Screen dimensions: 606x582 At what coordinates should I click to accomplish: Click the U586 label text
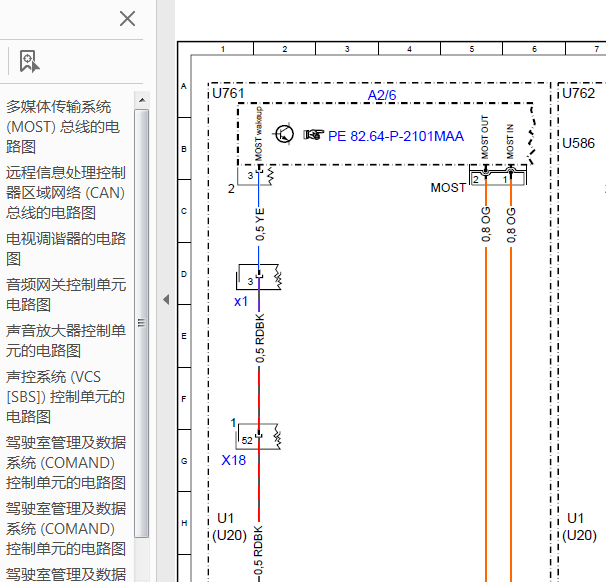(x=578, y=143)
